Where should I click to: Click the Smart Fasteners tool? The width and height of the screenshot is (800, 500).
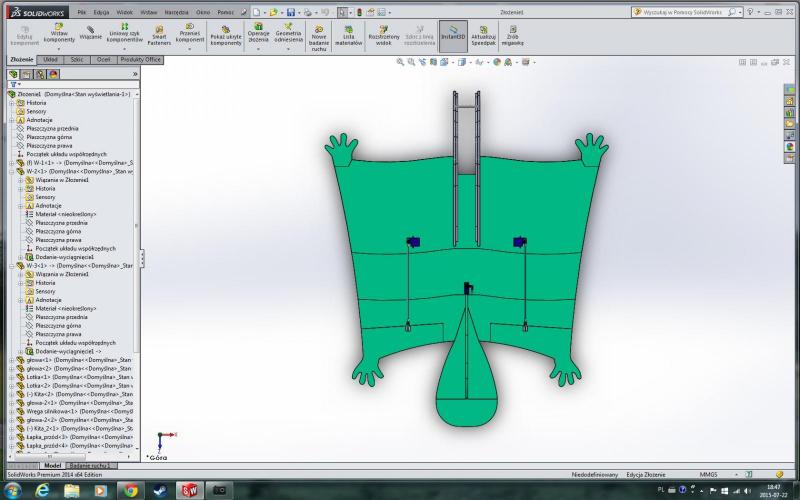pyautogui.click(x=158, y=34)
